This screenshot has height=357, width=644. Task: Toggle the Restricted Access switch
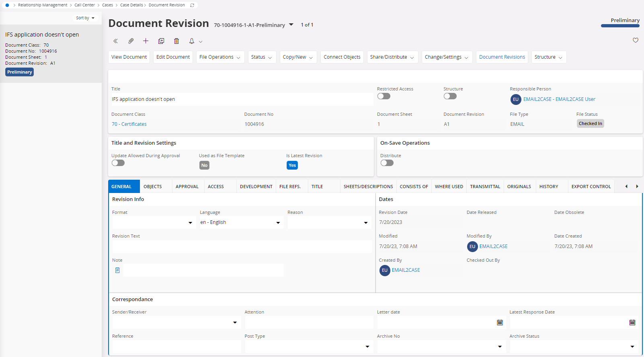tap(384, 96)
